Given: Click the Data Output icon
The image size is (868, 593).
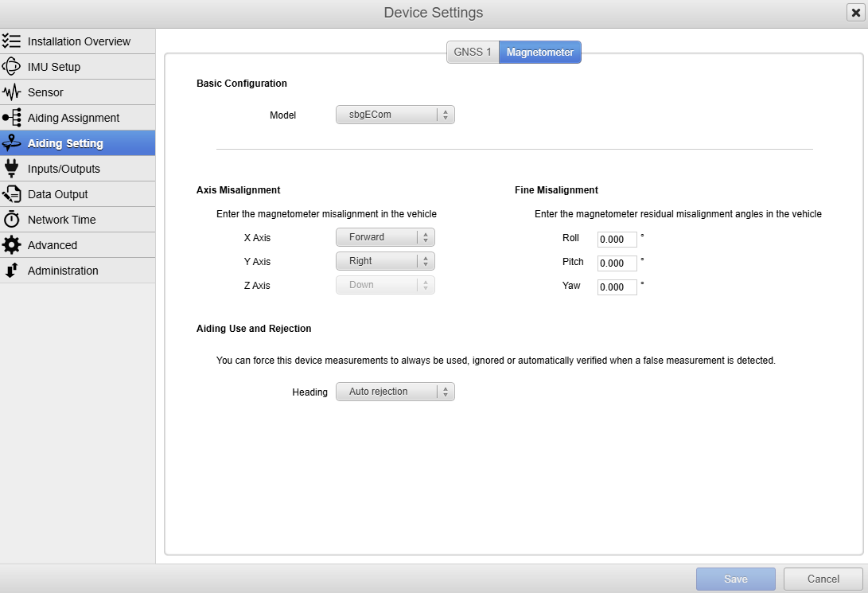Looking at the screenshot, I should point(12,194).
